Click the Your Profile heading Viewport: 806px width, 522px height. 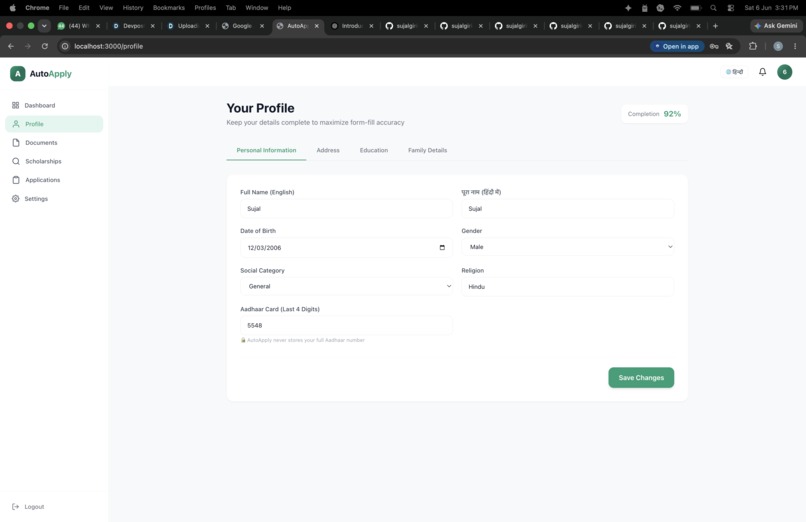(x=261, y=108)
